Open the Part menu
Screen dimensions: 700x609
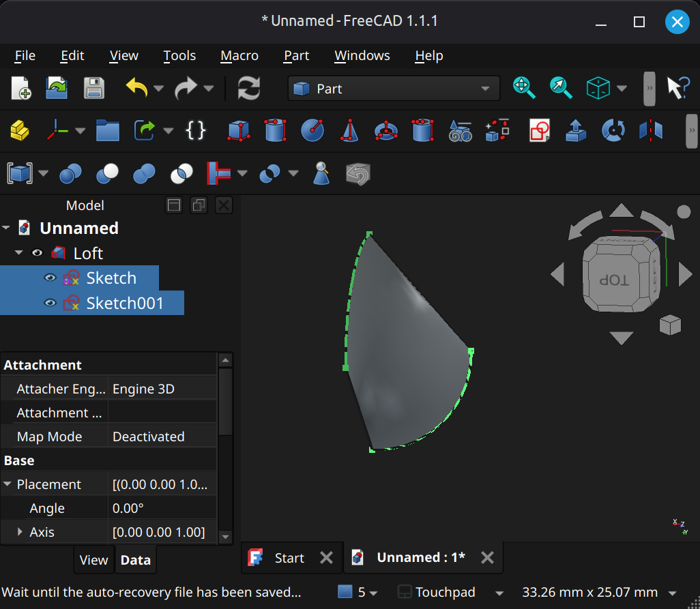(296, 56)
